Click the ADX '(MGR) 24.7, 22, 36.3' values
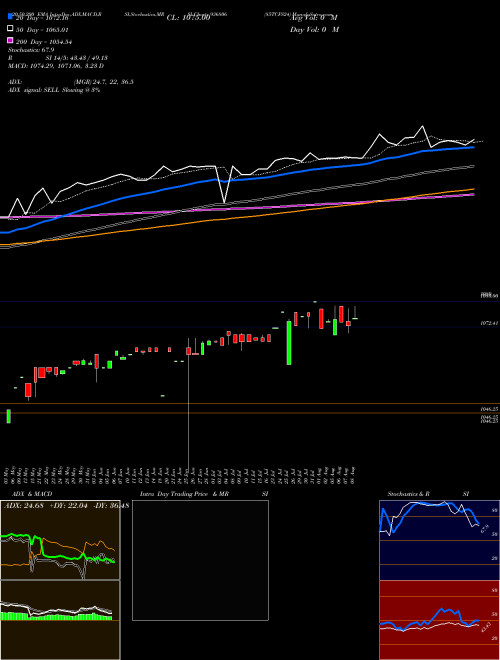The height and width of the screenshot is (660, 500). tap(104, 82)
